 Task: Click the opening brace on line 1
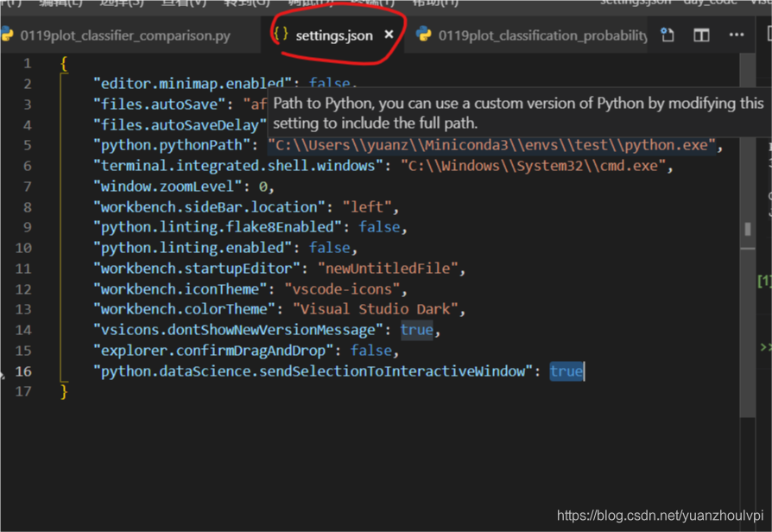click(x=64, y=64)
